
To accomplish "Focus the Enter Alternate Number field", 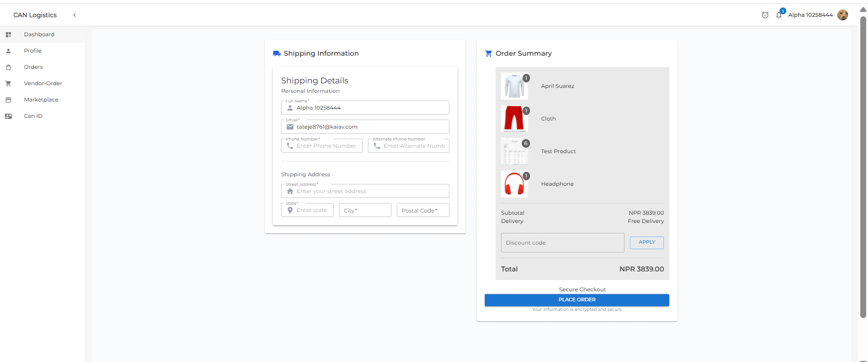I will [409, 146].
